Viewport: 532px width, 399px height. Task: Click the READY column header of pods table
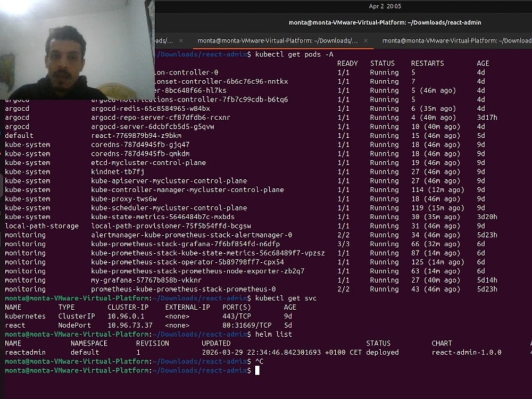pos(347,63)
